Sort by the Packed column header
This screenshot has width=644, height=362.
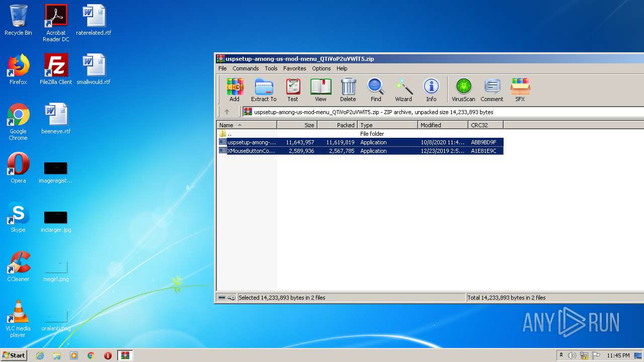tap(338, 125)
